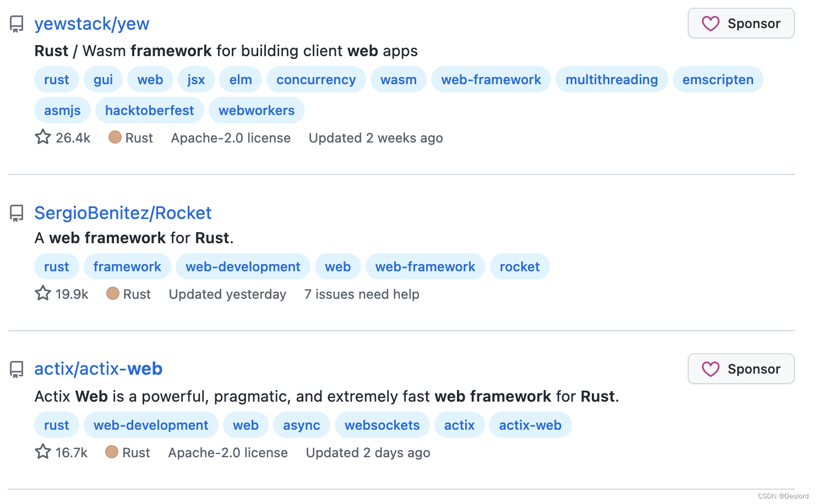The image size is (817, 504).
Task: Select the jsx topic tag
Action: (x=196, y=79)
